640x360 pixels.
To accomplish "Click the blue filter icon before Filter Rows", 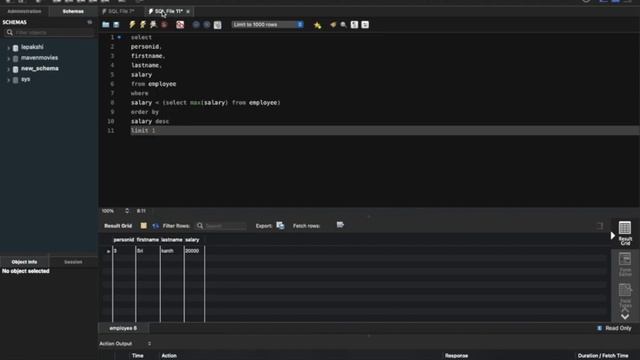I will pyautogui.click(x=156, y=226).
